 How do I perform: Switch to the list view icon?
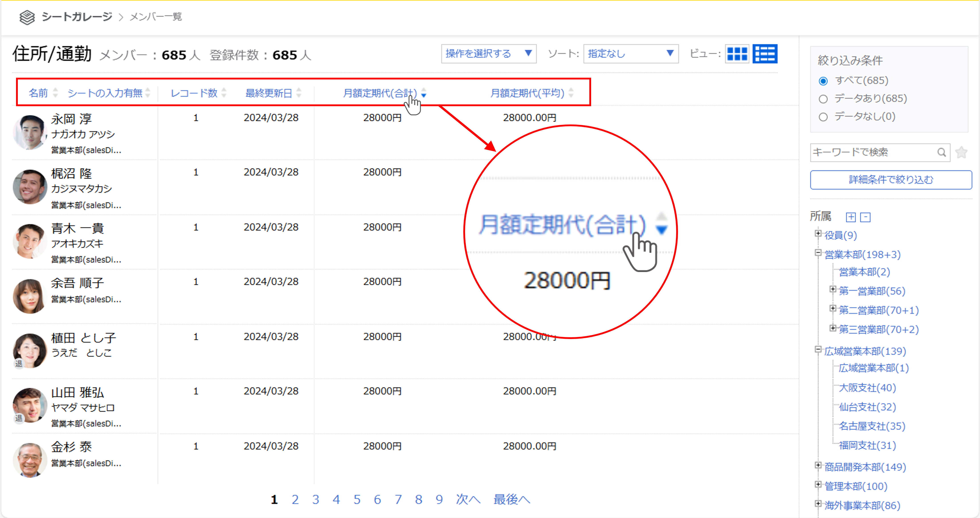tap(765, 54)
